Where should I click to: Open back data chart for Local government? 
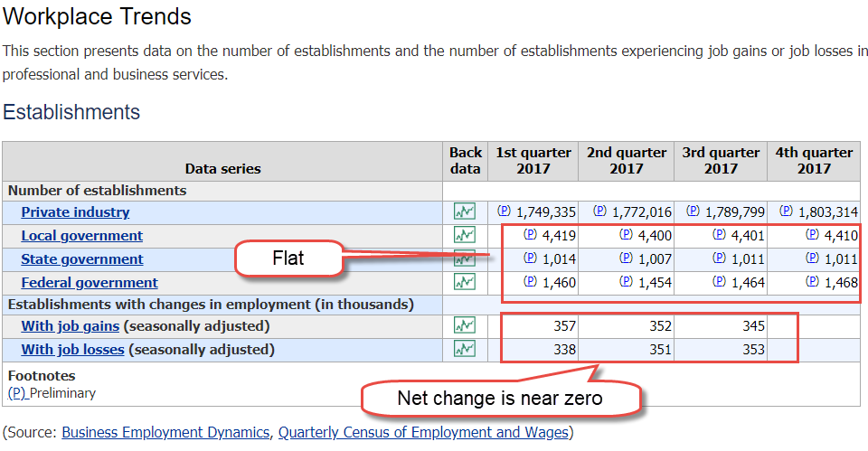464,236
